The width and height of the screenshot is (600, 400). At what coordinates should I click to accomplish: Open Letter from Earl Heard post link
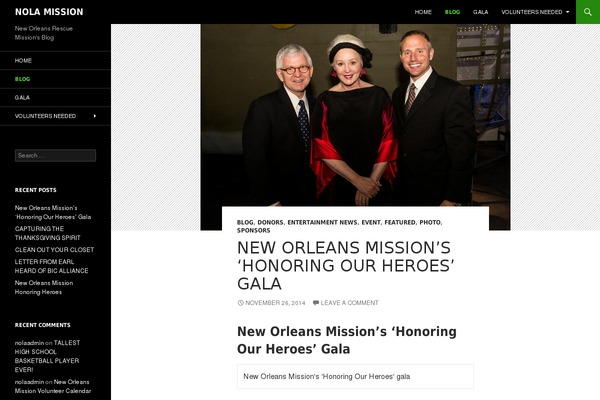51,266
